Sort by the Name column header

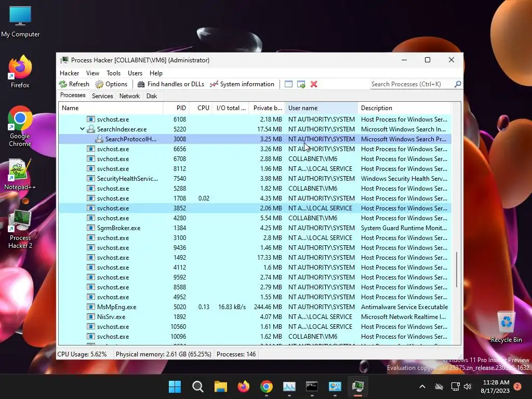(x=111, y=108)
